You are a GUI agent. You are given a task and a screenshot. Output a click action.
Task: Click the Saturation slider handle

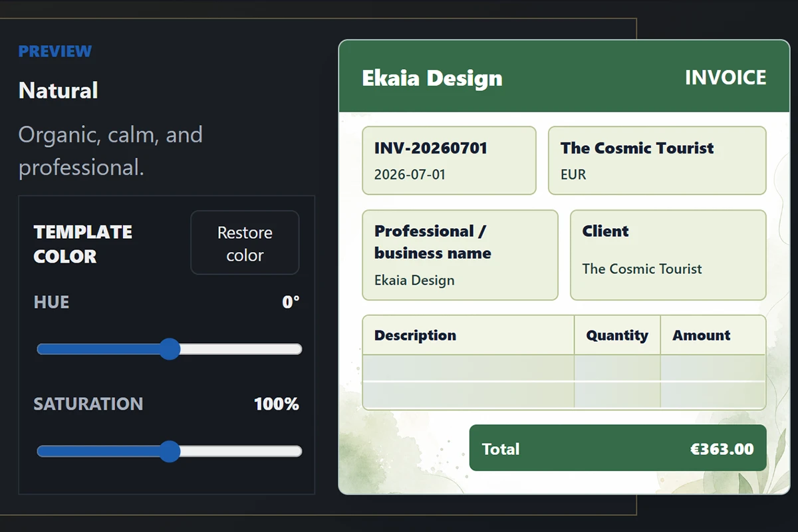[170, 452]
